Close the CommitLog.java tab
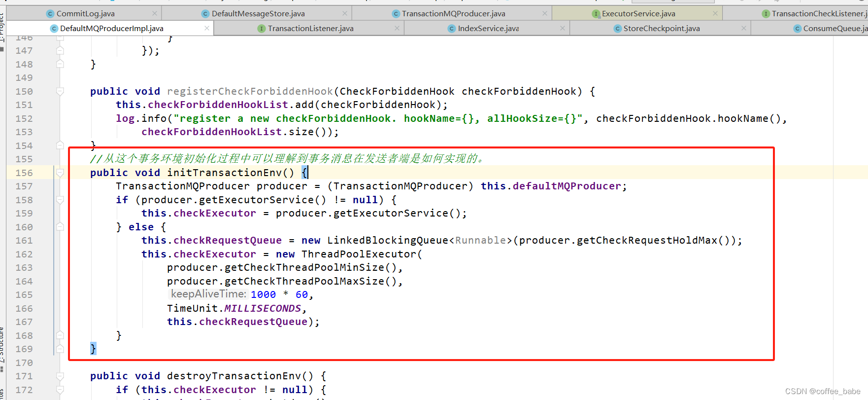The height and width of the screenshot is (400, 868). [x=155, y=13]
